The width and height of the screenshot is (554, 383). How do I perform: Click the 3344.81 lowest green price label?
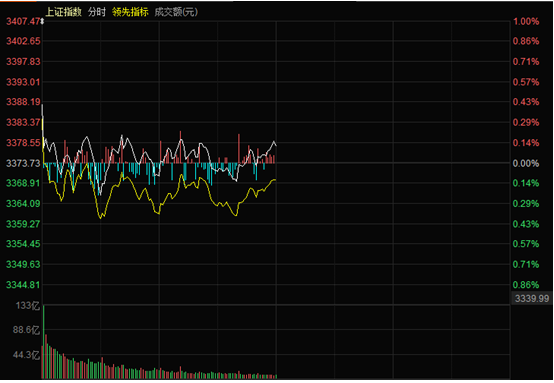pyautogui.click(x=23, y=285)
